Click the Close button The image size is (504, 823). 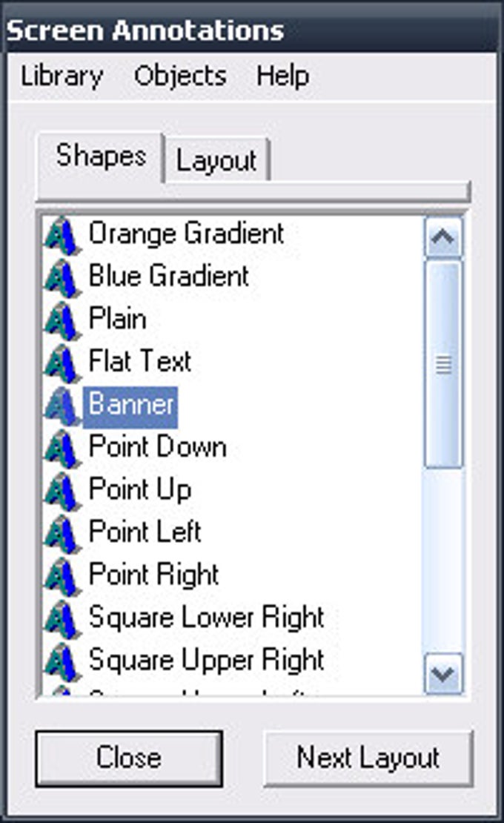(129, 758)
